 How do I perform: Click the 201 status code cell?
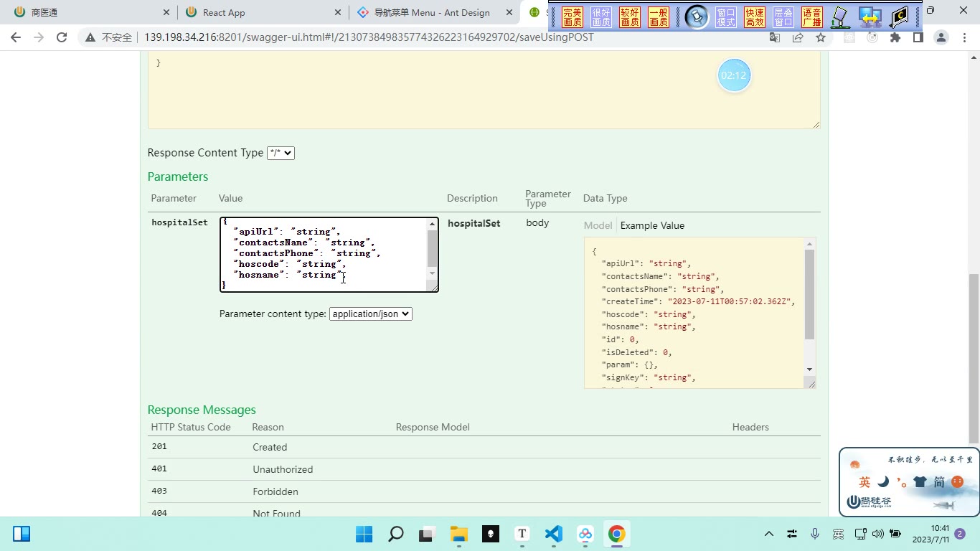(159, 446)
